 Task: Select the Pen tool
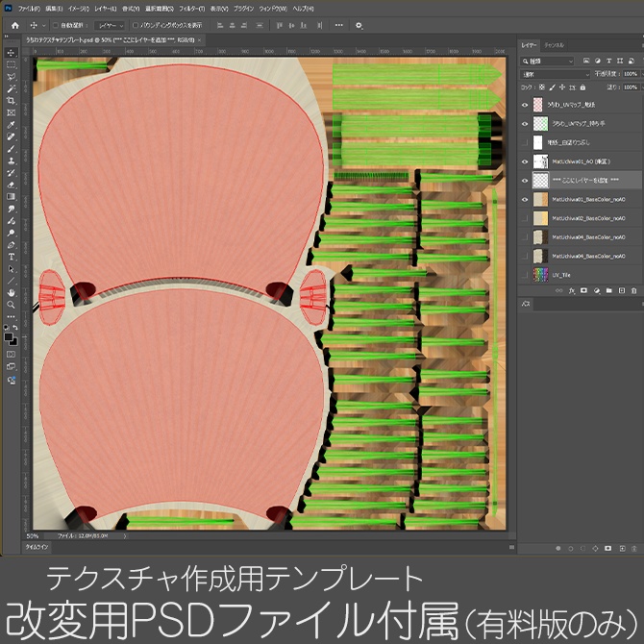[12, 245]
